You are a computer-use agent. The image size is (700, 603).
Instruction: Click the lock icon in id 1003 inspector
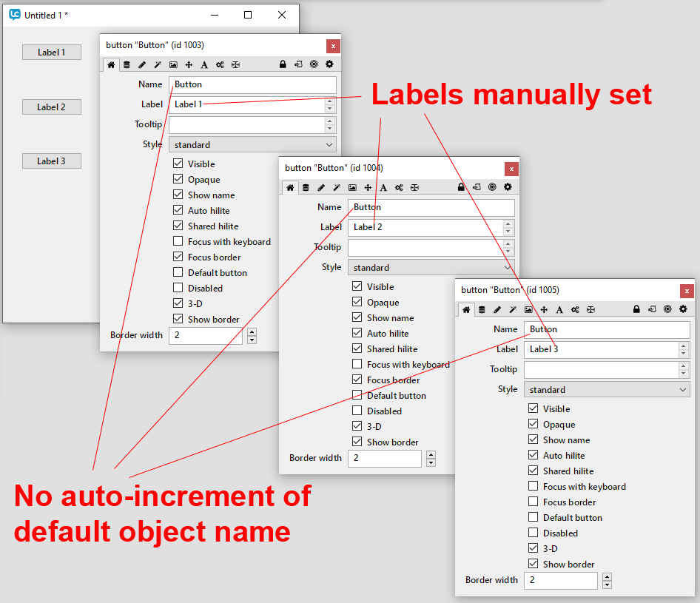[x=283, y=65]
